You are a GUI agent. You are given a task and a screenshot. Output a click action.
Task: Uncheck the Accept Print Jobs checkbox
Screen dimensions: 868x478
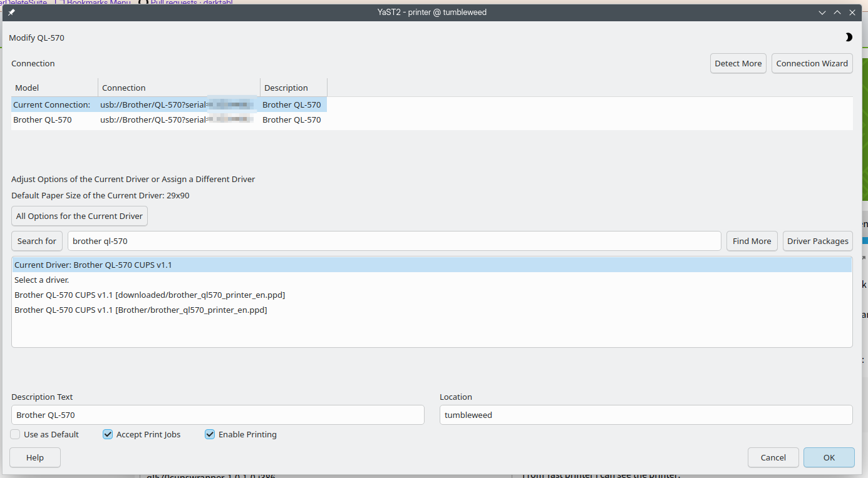click(108, 434)
